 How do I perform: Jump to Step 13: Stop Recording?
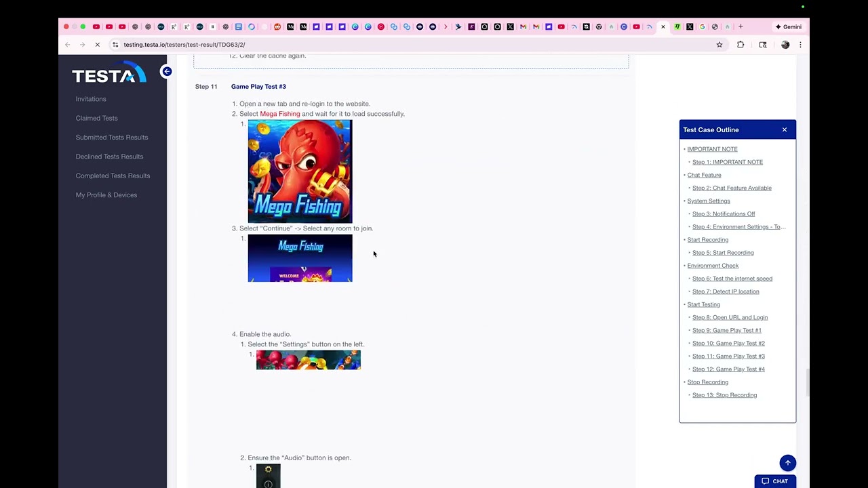(x=724, y=395)
